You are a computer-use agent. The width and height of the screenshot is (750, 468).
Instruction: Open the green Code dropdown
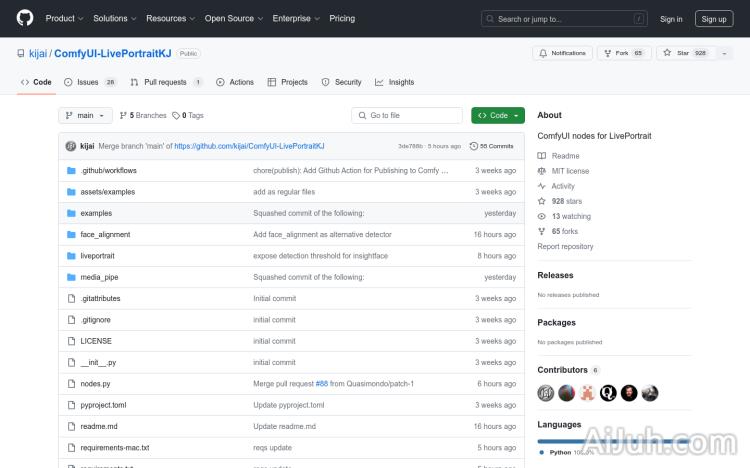pyautogui.click(x=497, y=116)
